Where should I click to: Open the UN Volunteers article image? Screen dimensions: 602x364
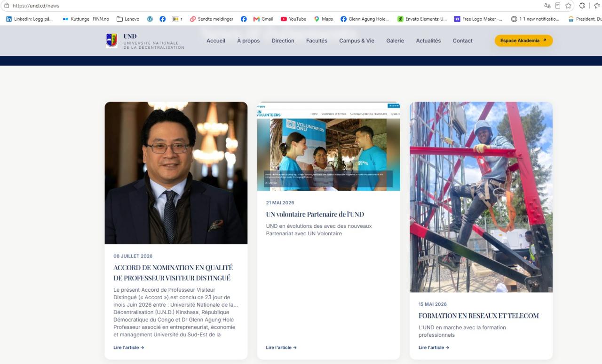(x=329, y=147)
